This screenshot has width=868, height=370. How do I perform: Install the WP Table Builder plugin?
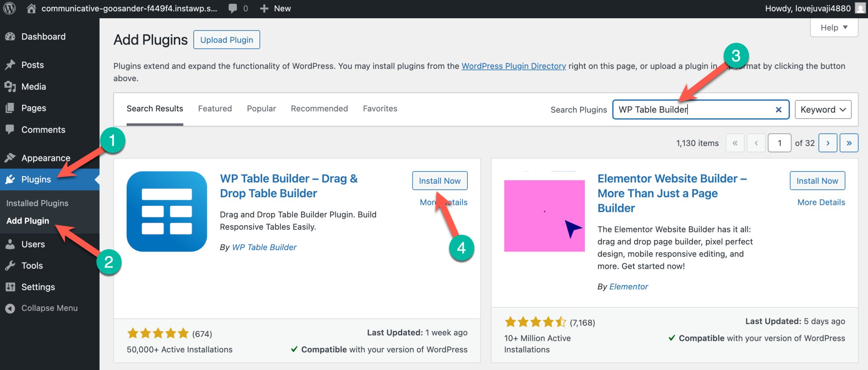440,181
